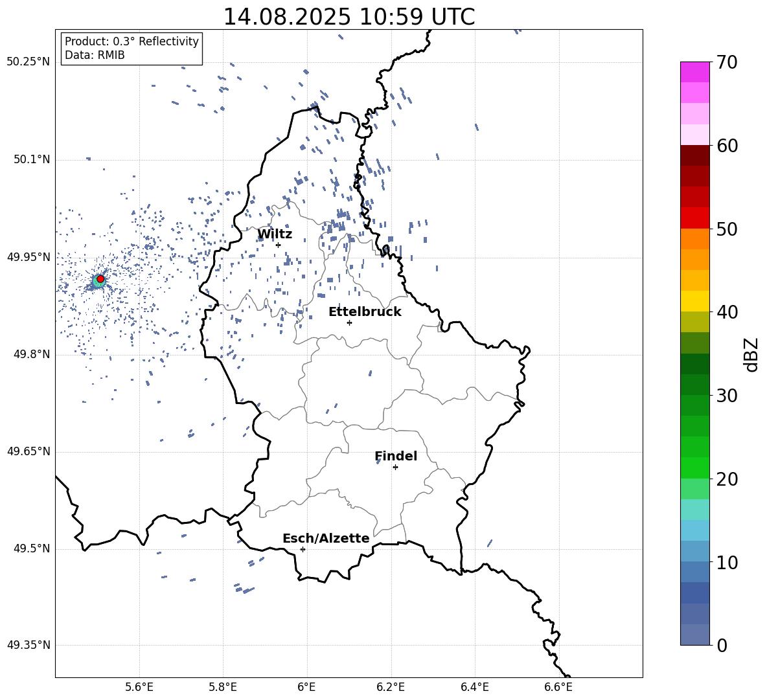Image resolution: width=767 pixels, height=700 pixels.
Task: Click the Findel station cross marker
Action: (x=395, y=468)
